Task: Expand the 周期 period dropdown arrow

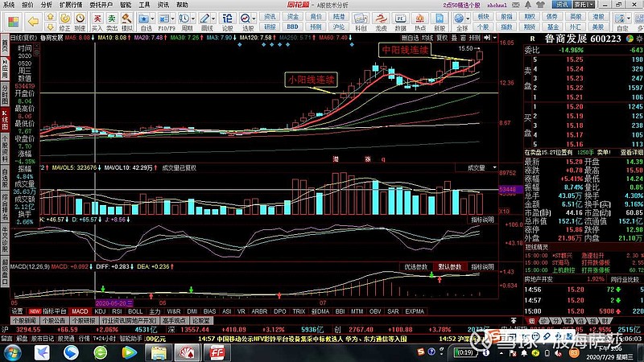Action: point(193,19)
